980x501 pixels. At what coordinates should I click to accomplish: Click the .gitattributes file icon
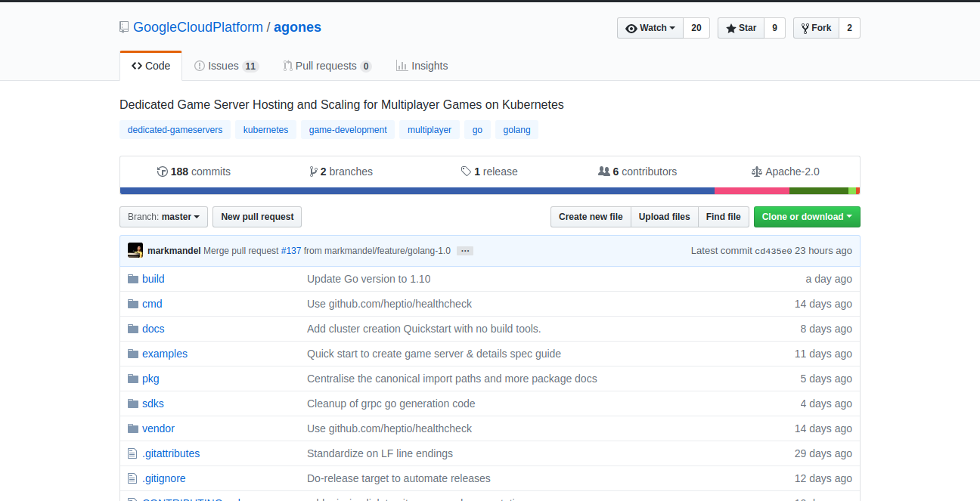point(133,453)
